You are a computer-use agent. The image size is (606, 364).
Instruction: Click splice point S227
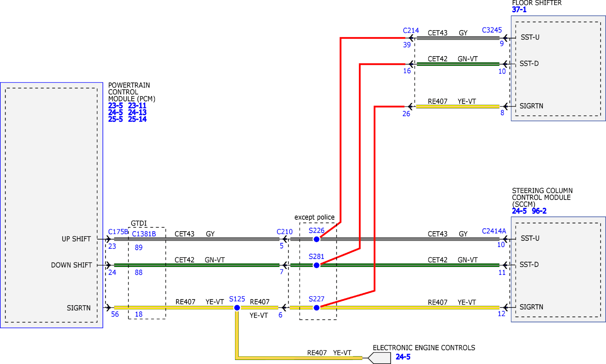(x=316, y=308)
